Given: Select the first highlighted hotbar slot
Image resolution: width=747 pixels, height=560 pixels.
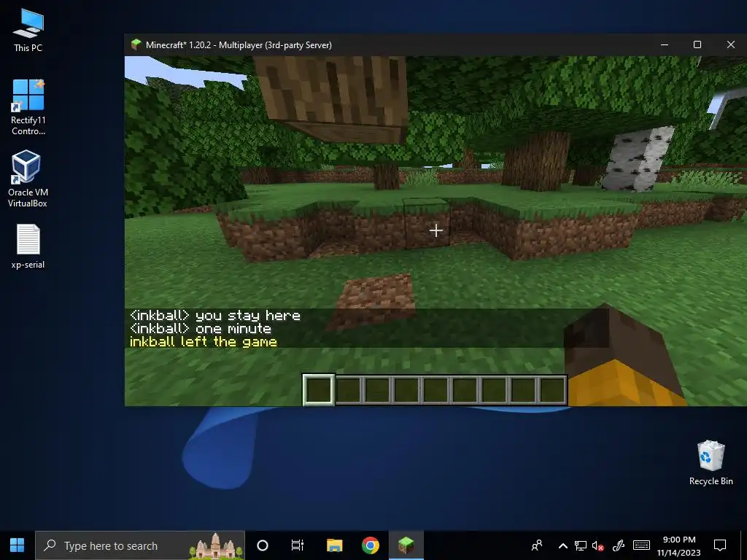Looking at the screenshot, I should [318, 389].
